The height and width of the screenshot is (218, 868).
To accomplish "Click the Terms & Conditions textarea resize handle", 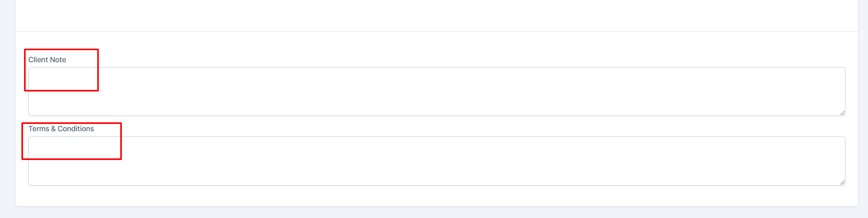I will pos(842,182).
